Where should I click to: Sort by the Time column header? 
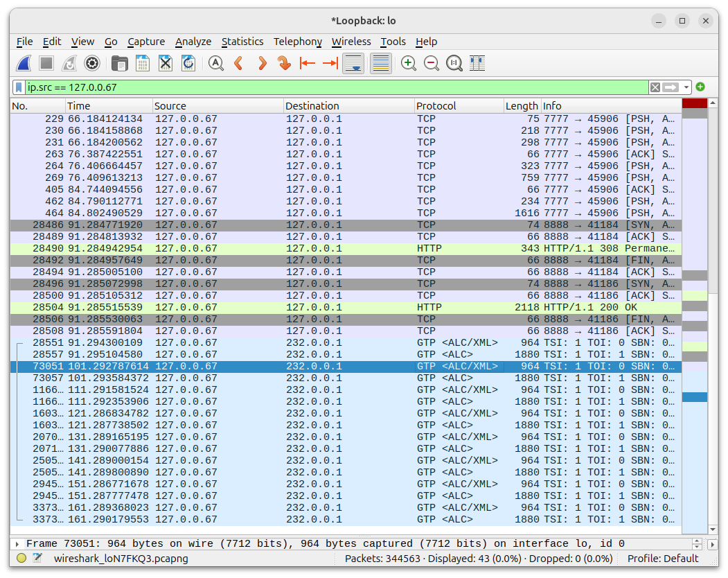coord(109,106)
